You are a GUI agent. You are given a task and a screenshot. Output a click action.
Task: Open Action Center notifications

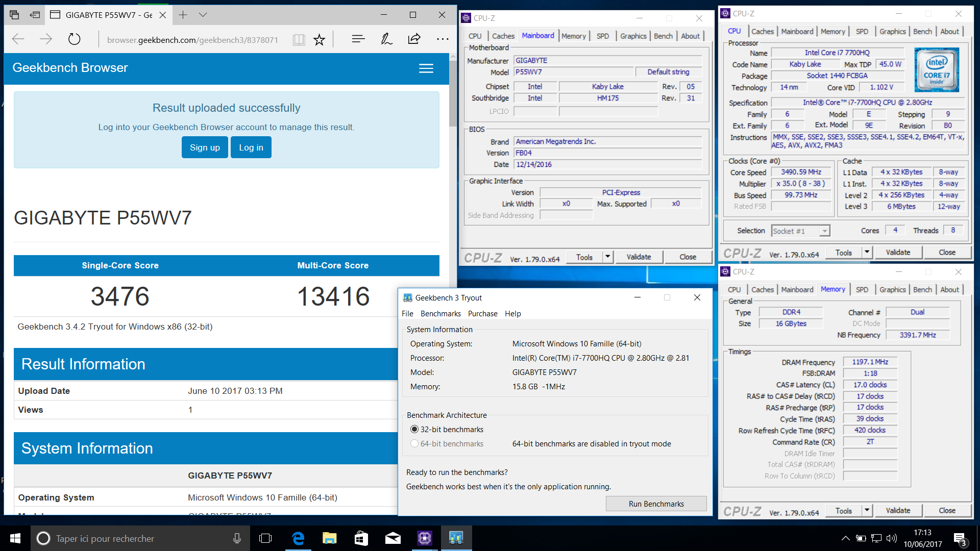(960, 539)
